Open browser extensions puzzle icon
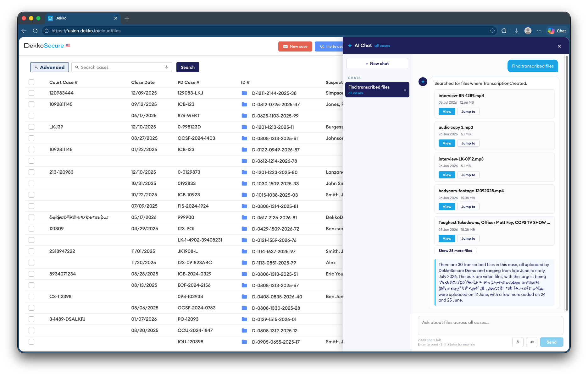The width and height of the screenshot is (588, 376). (504, 31)
